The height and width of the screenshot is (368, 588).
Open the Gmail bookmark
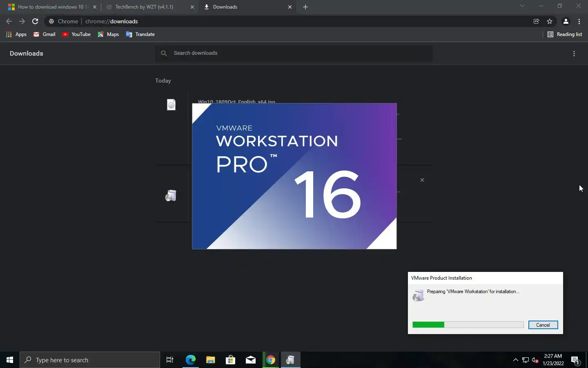[45, 34]
